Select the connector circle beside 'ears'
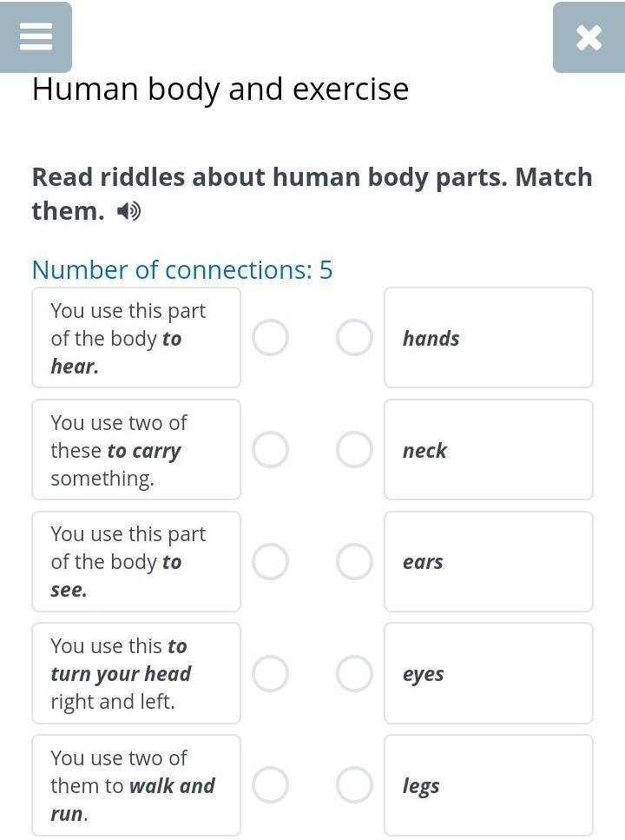Screen dimensions: 625x840 [354, 562]
